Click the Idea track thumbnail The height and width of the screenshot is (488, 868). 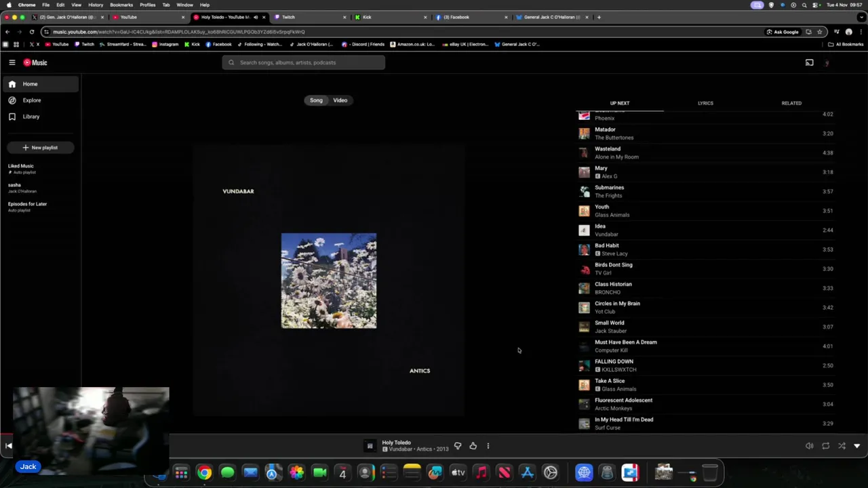(584, 230)
